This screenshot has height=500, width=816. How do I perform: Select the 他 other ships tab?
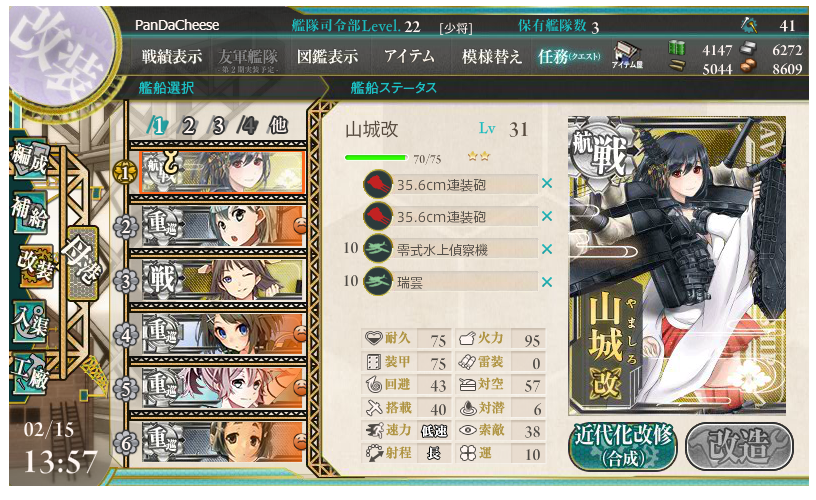(x=278, y=125)
